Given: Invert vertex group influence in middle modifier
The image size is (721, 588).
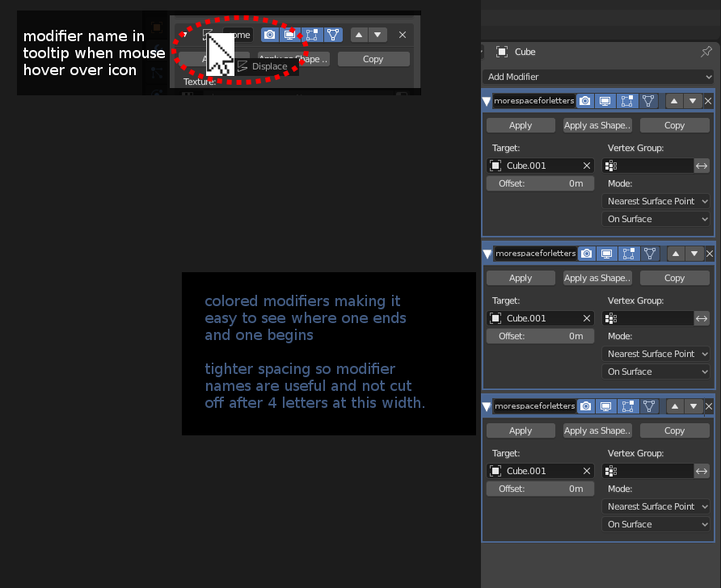Looking at the screenshot, I should pyautogui.click(x=702, y=318).
